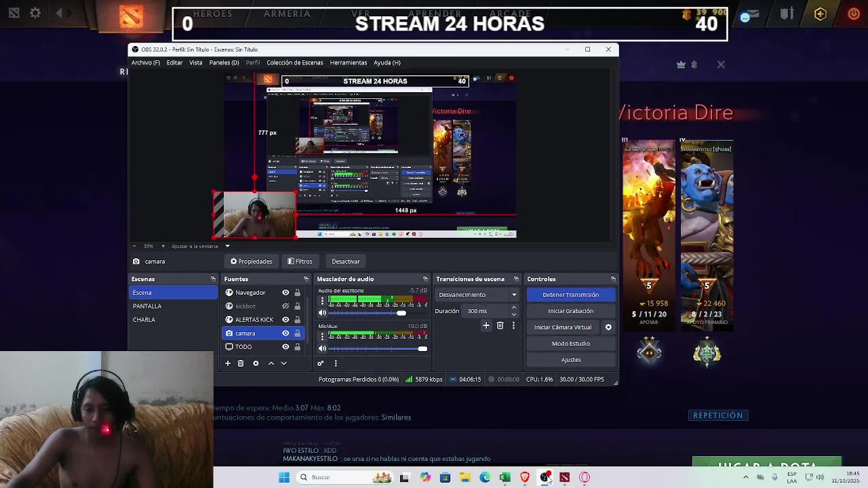Toggle lock on camara source
Image resolution: width=868 pixels, height=488 pixels.
click(x=297, y=333)
